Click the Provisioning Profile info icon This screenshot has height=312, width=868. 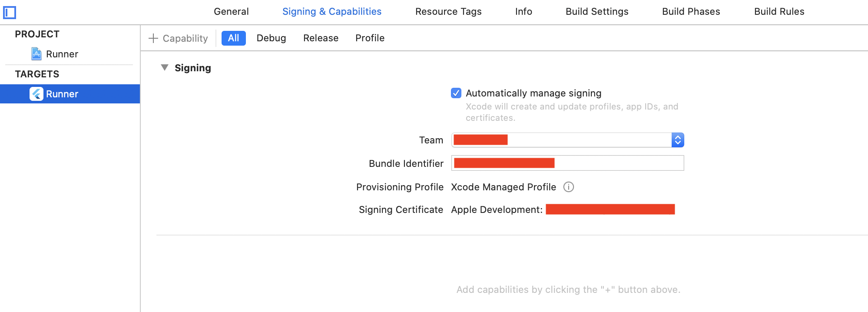click(x=568, y=187)
